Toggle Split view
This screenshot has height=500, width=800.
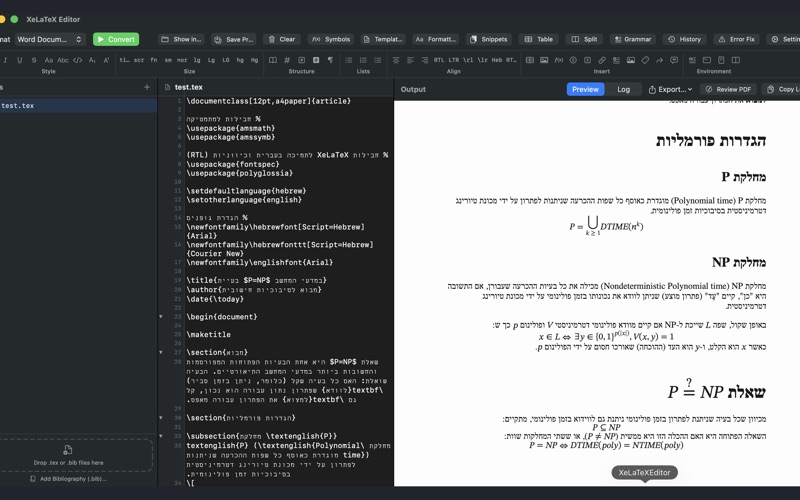click(584, 39)
